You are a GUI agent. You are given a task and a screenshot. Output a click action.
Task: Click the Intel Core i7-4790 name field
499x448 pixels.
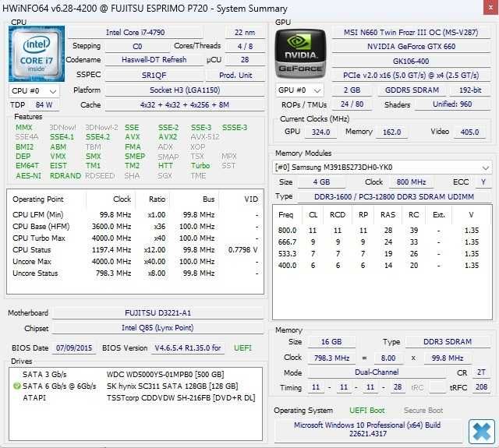[x=135, y=33]
